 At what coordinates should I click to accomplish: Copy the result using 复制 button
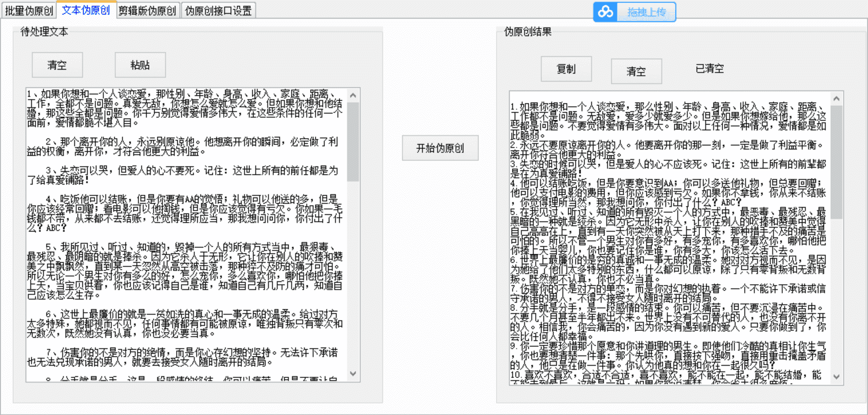[x=566, y=69]
